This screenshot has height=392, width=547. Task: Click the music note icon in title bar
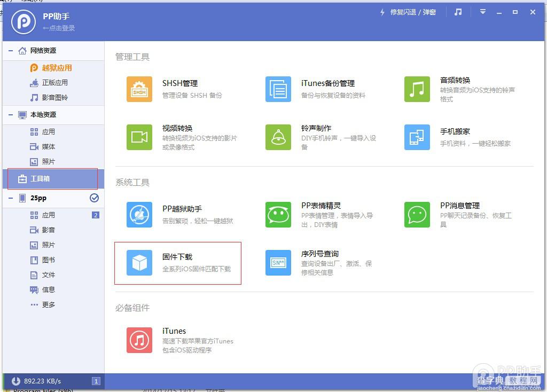coord(458,12)
